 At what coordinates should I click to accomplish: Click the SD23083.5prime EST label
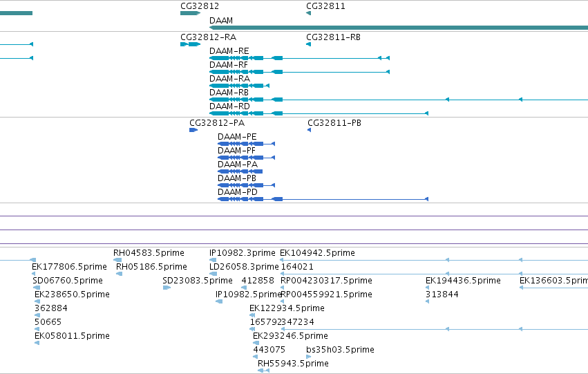click(x=198, y=281)
